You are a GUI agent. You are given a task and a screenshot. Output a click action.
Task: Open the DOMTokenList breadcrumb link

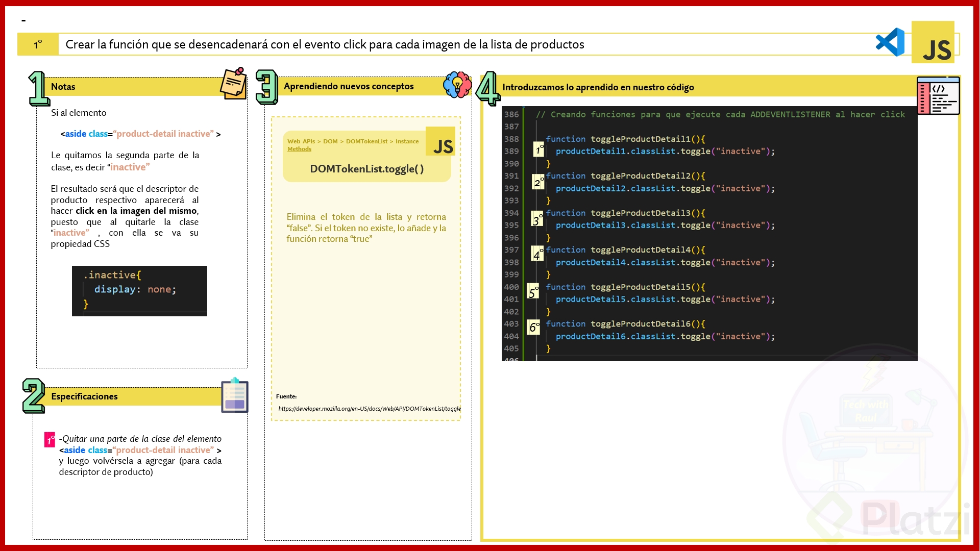click(366, 141)
